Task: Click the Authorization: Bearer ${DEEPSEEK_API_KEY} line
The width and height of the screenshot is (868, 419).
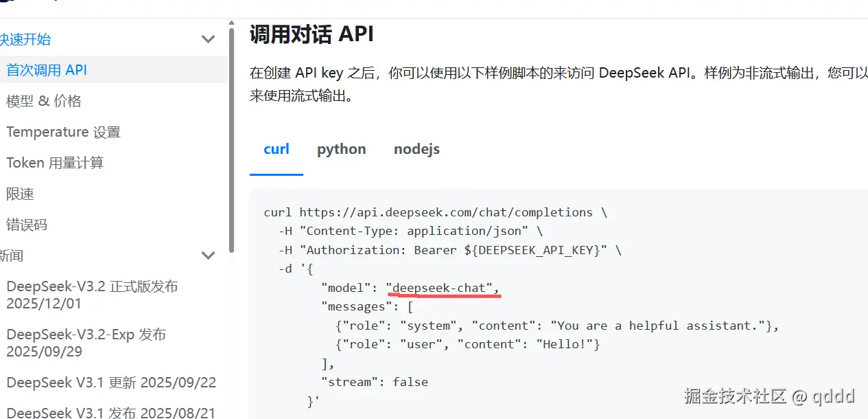Action: (450, 250)
